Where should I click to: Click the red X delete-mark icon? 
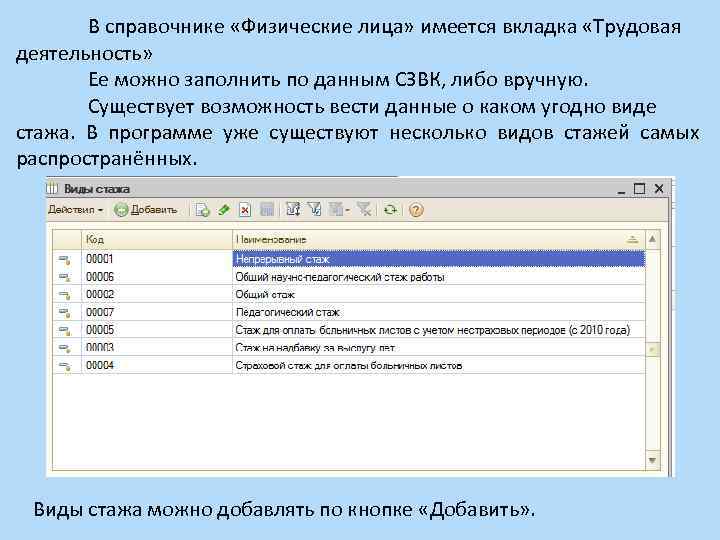pyautogui.click(x=245, y=210)
